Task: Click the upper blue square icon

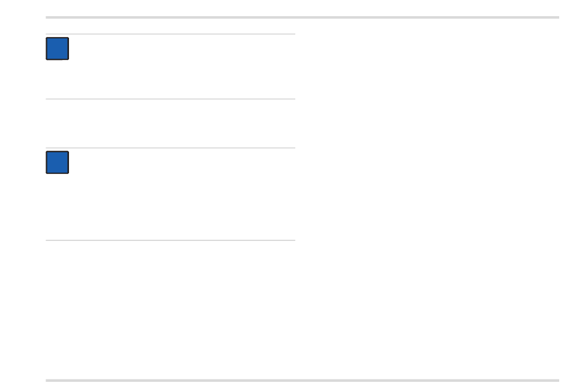Action: click(x=58, y=49)
